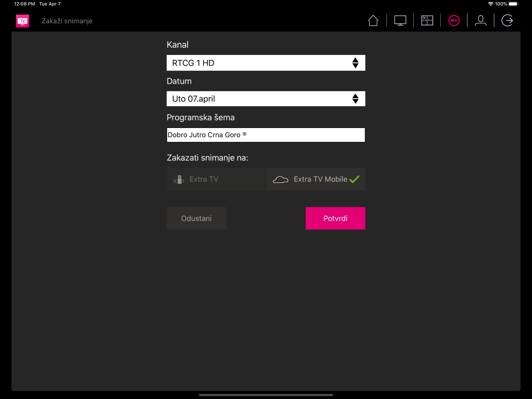
Task: Tap the Zakaži snimanje page title
Action: 67,21
